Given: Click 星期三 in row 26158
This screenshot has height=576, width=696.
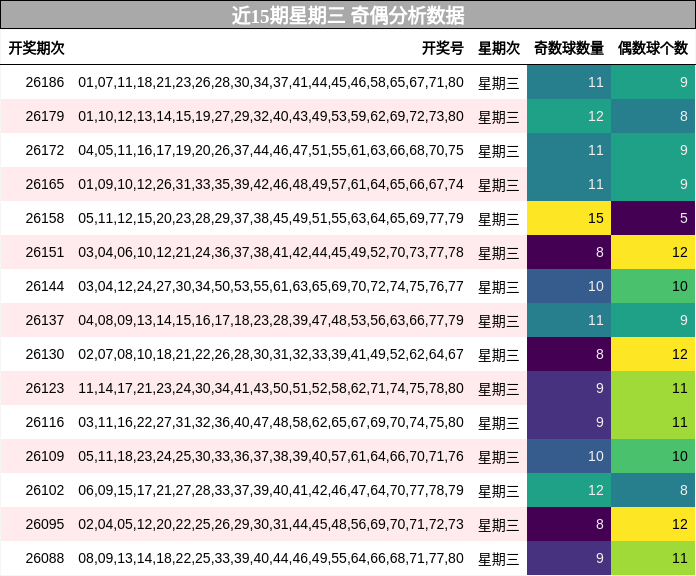Looking at the screenshot, I should point(498,219).
